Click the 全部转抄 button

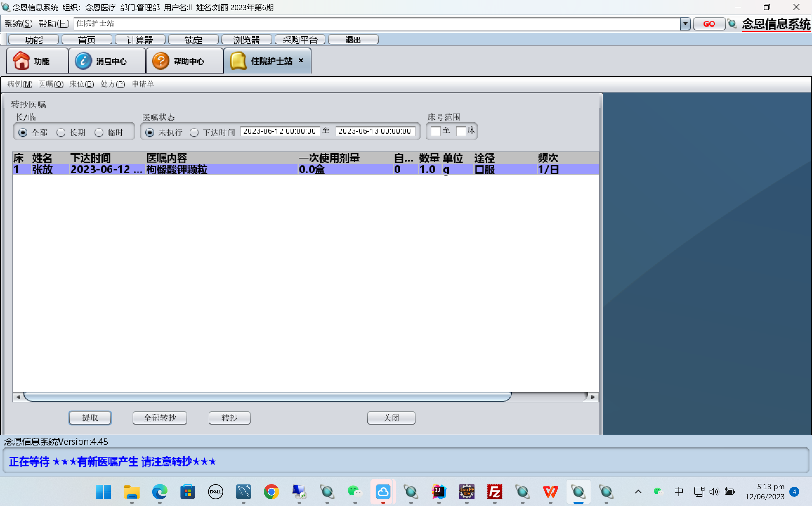click(x=160, y=418)
